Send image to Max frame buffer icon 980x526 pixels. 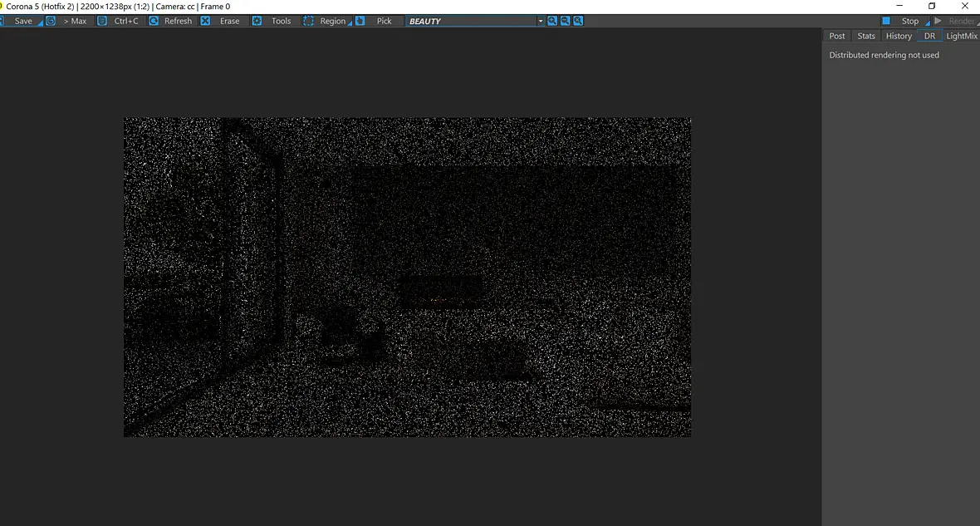click(x=51, y=22)
